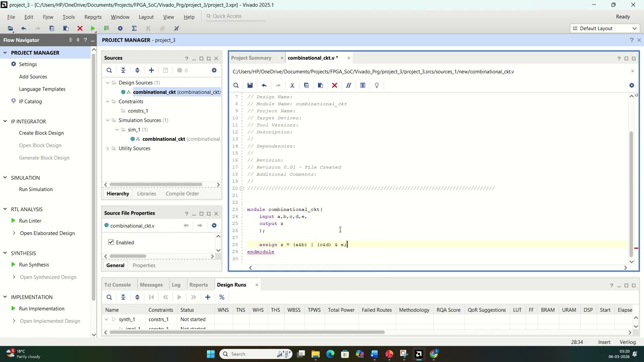The image size is (644, 362).
Task: Click Run Simulation
Action: click(x=36, y=190)
